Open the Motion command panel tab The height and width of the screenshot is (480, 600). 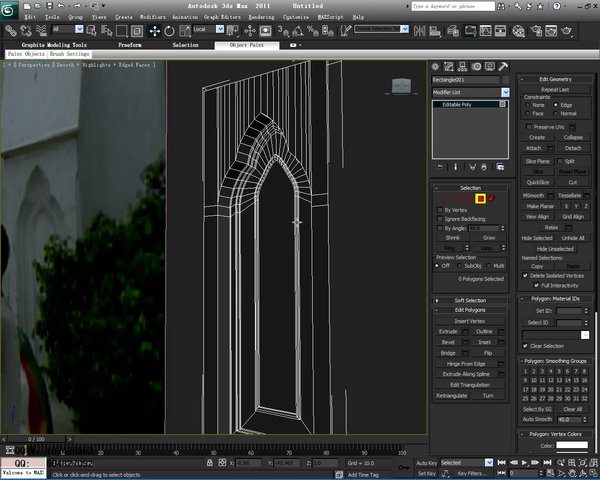pos(476,67)
